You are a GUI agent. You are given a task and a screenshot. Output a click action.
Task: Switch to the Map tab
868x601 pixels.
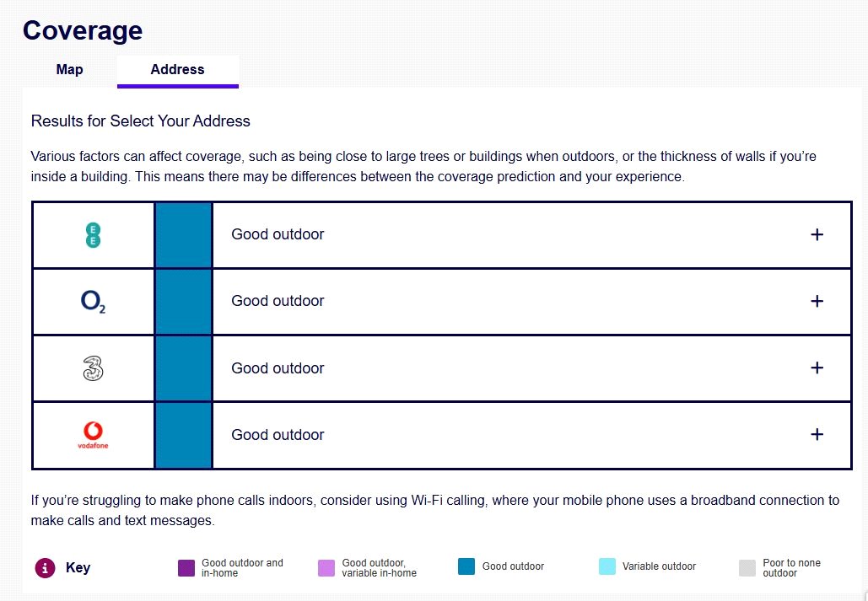point(70,70)
